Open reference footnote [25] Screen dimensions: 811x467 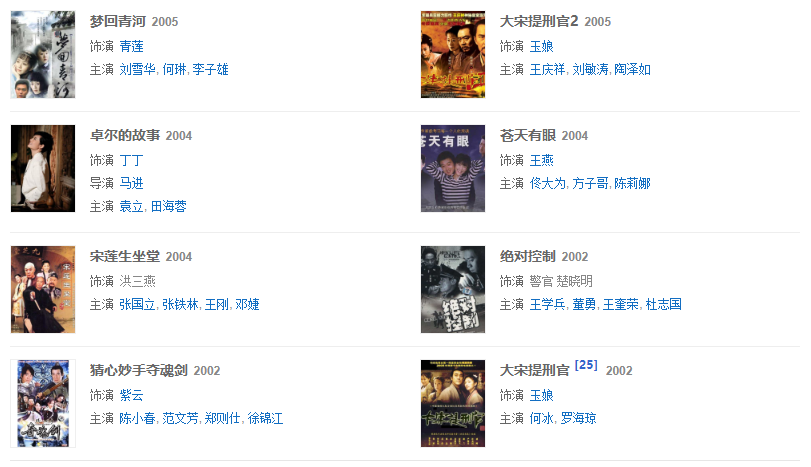click(x=586, y=365)
